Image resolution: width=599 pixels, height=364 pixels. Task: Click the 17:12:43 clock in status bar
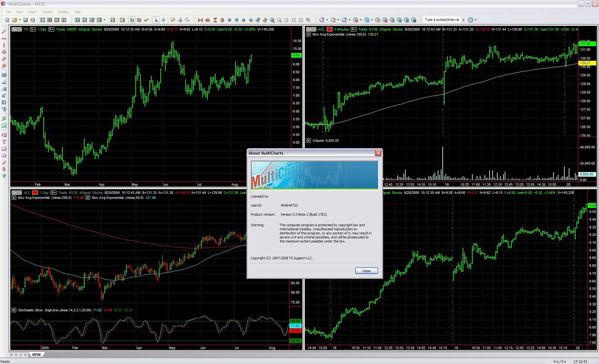580,362
